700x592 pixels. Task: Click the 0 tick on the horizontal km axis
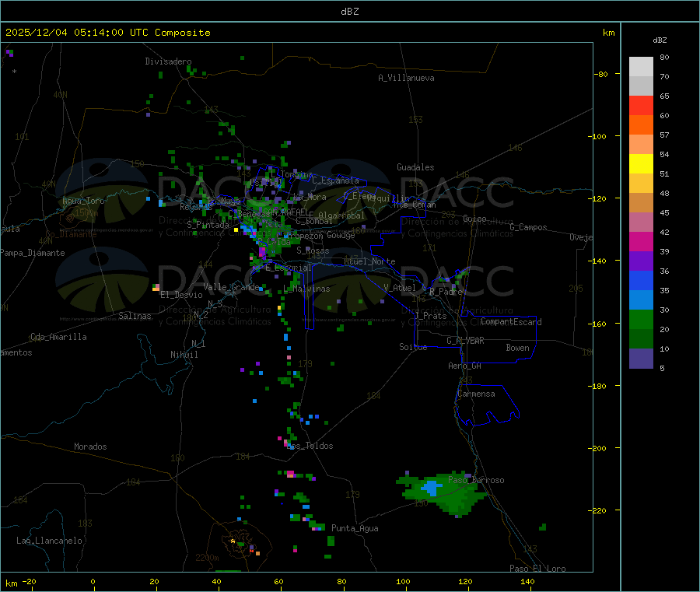click(93, 581)
